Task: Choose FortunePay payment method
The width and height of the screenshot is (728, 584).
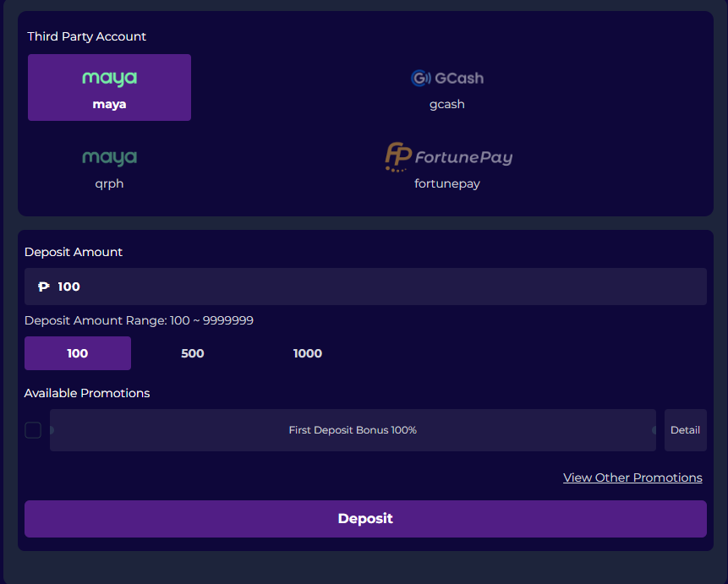Action: point(446,167)
